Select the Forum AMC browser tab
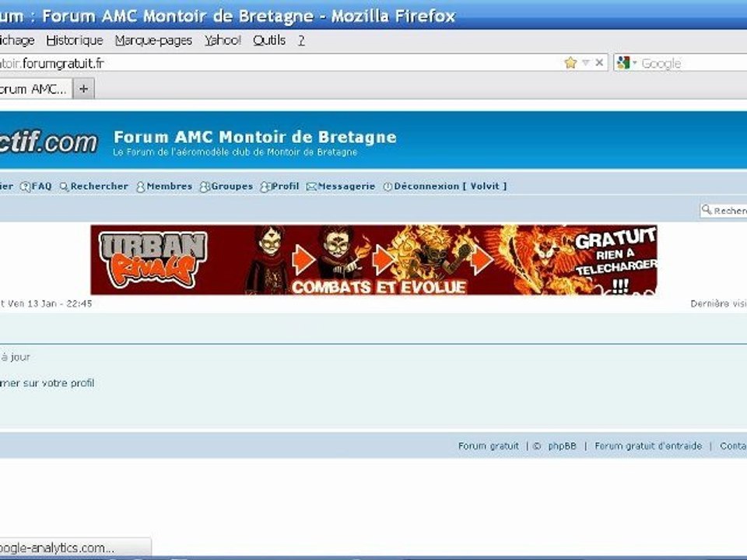This screenshot has width=747, height=560. 35,89
